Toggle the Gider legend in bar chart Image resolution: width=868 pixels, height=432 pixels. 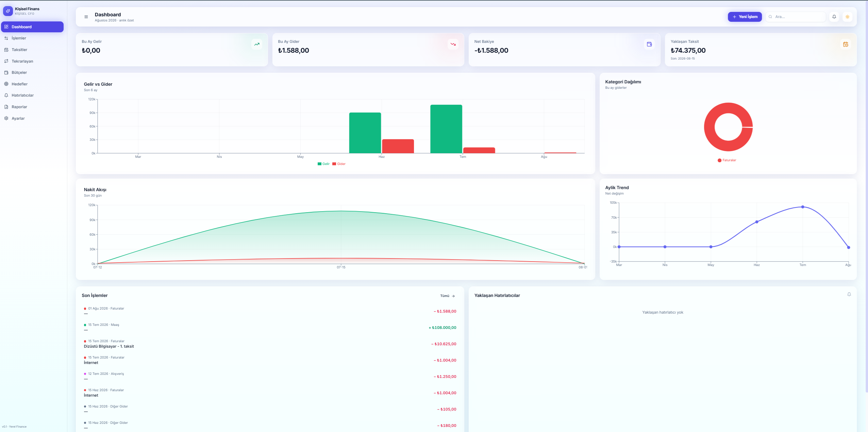tap(339, 164)
